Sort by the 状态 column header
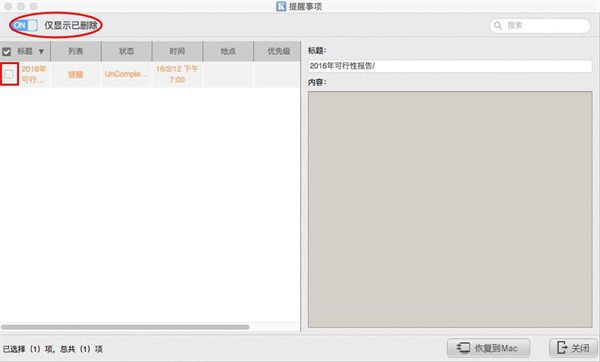This screenshot has width=600, height=362. [127, 51]
